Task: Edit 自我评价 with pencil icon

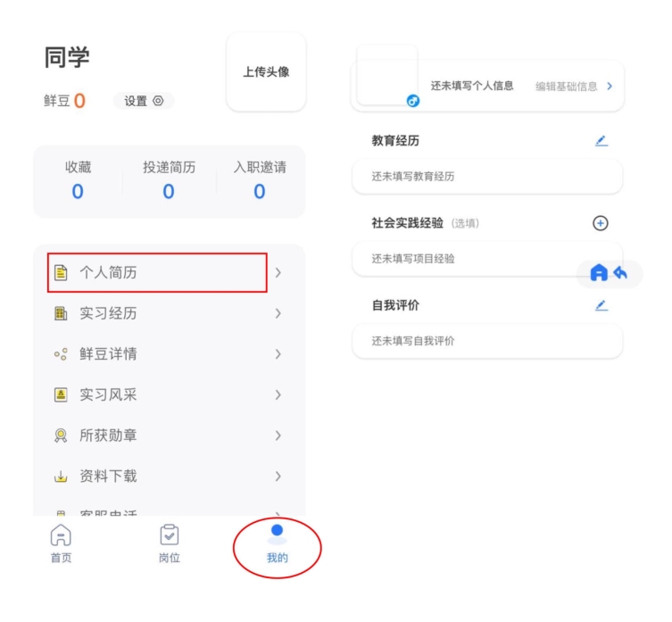Action: (x=601, y=305)
